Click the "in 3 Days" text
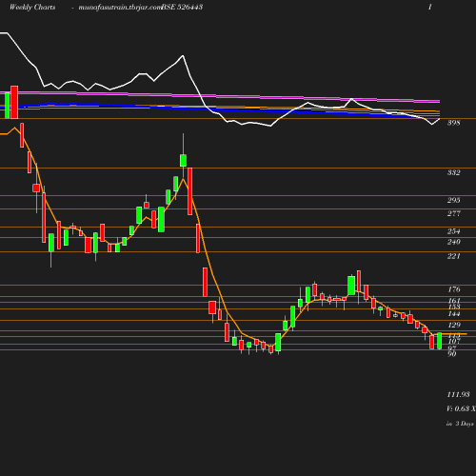Viewport: 476px width, 476px height. point(460,424)
